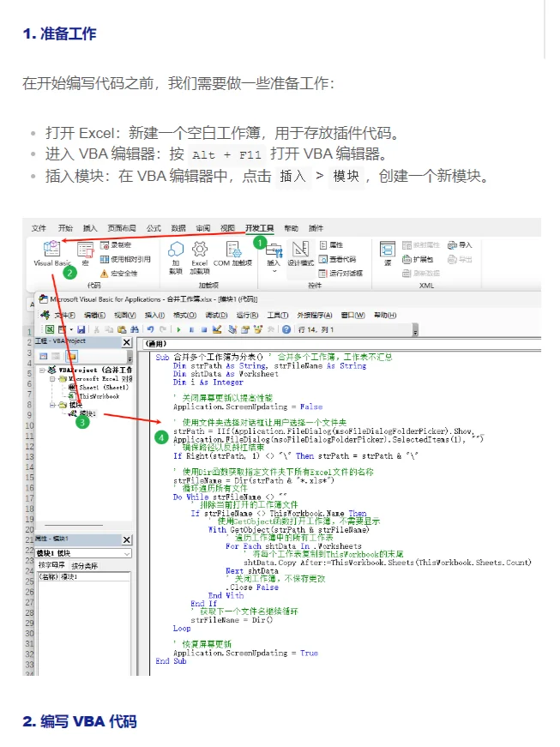Open the 帮助(H) menu in VBA editor

[x=385, y=316]
